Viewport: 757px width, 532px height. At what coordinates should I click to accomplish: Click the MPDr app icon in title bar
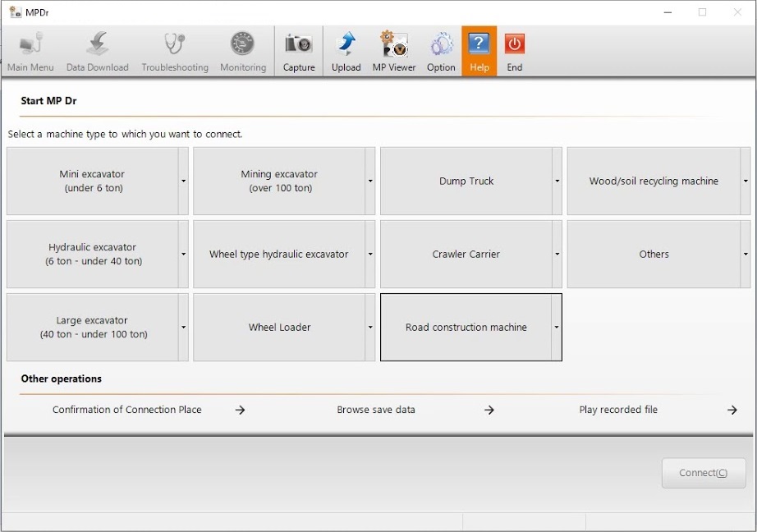[x=15, y=12]
